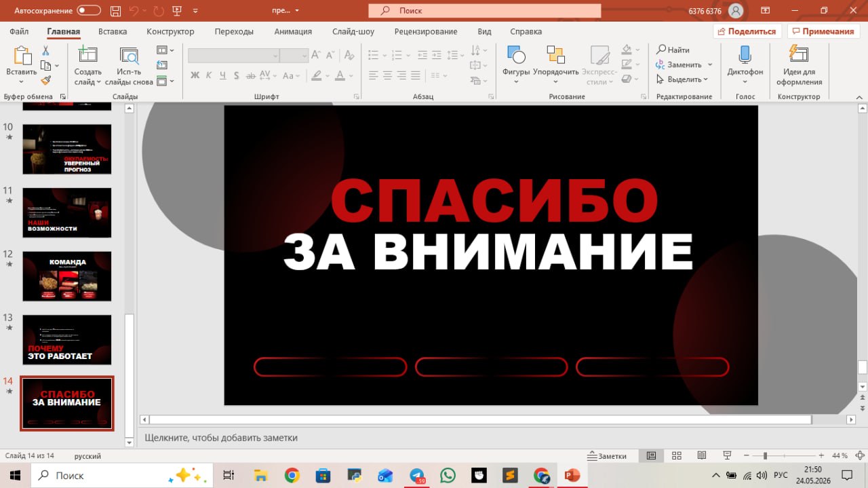Select Normal view icon in status bar
The height and width of the screenshot is (488, 868).
(x=651, y=455)
